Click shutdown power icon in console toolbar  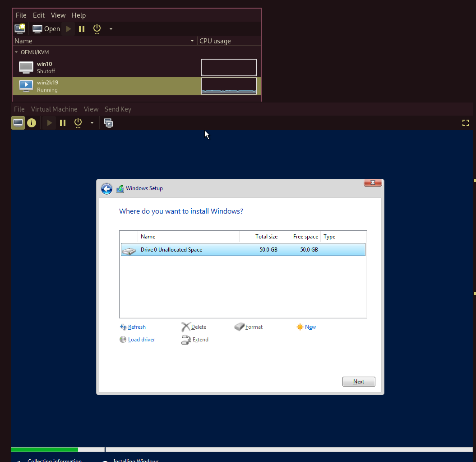point(78,123)
